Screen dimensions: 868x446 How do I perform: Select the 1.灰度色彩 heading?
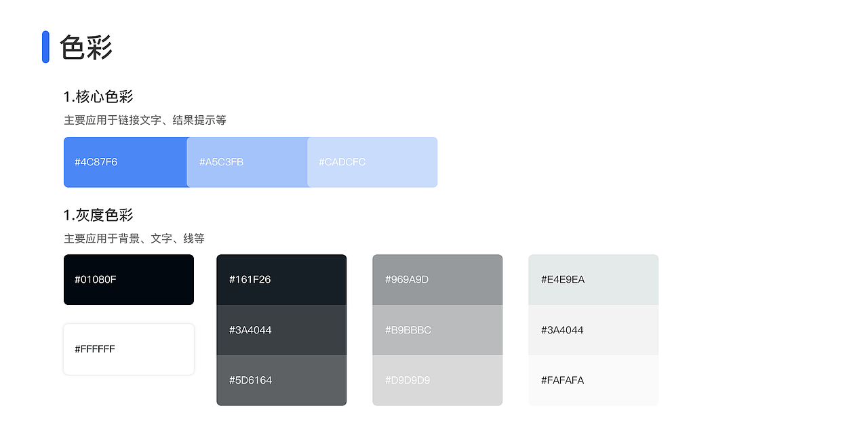point(98,215)
